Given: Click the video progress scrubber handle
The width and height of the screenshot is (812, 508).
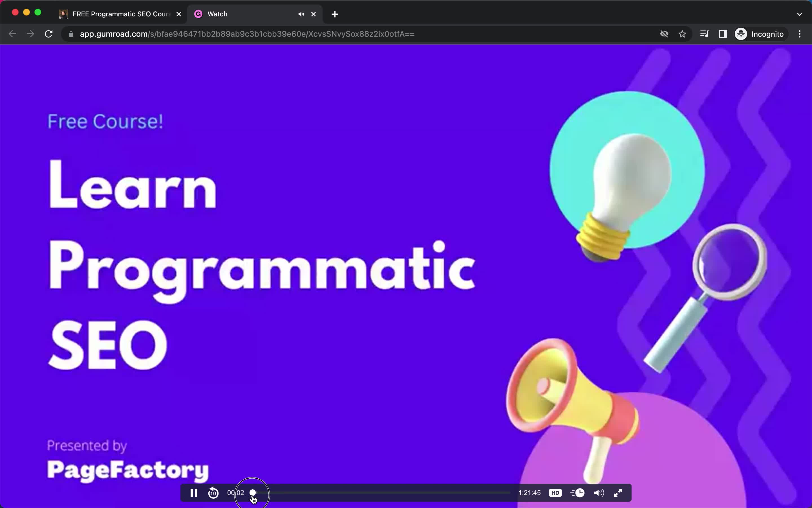Looking at the screenshot, I should point(253,492).
